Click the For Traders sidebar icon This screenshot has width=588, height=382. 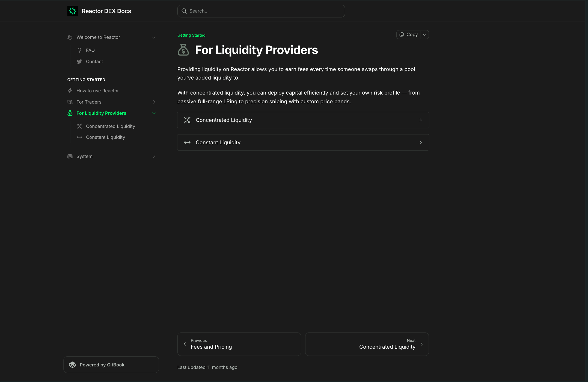click(70, 102)
